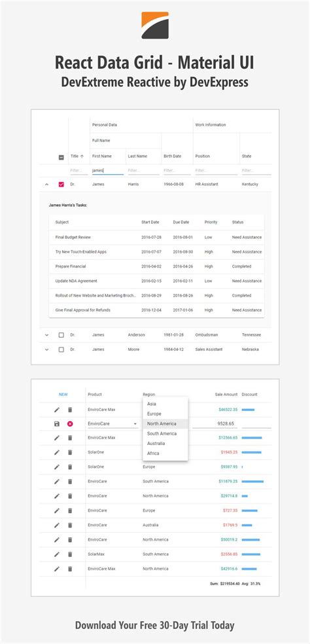Edit the EnviroCare Europe $727.35 row

click(x=57, y=510)
